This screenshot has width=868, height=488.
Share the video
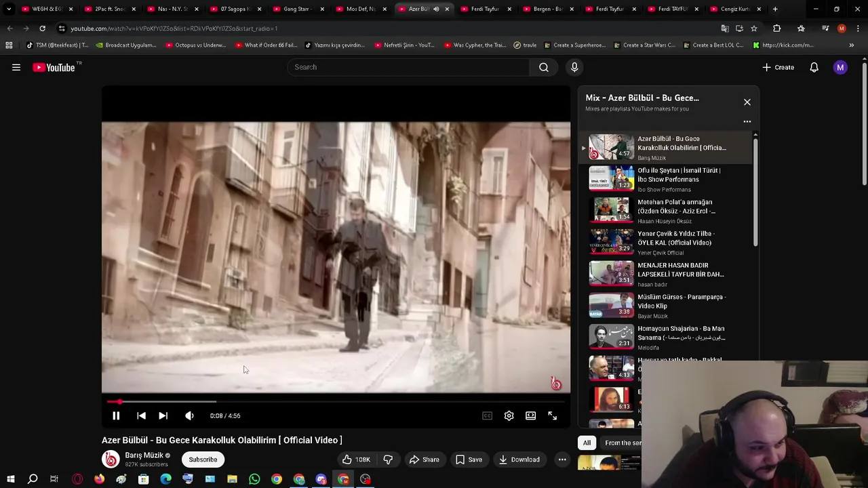click(424, 460)
